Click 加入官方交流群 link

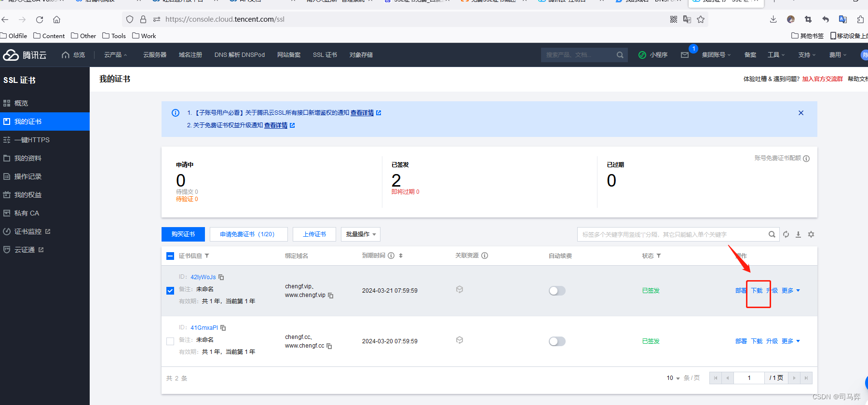[x=823, y=79]
